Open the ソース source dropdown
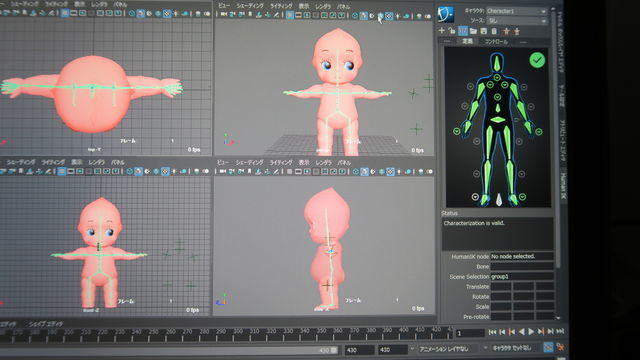Screen dimensions: 640x360 coord(516,20)
